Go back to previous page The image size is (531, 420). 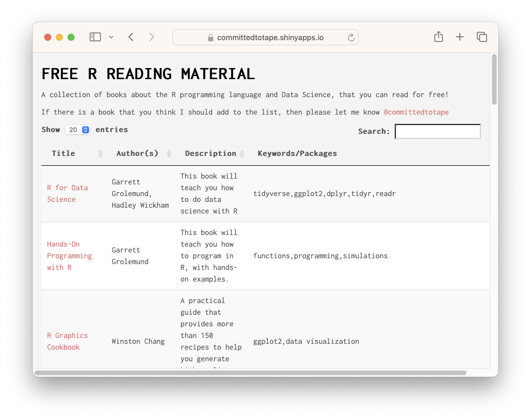[131, 37]
